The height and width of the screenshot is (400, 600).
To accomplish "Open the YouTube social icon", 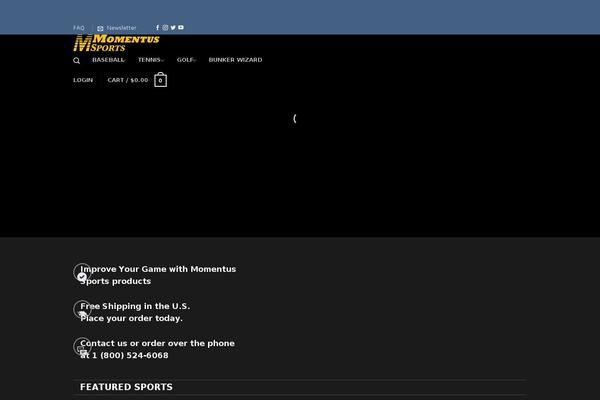I will 181,28.
